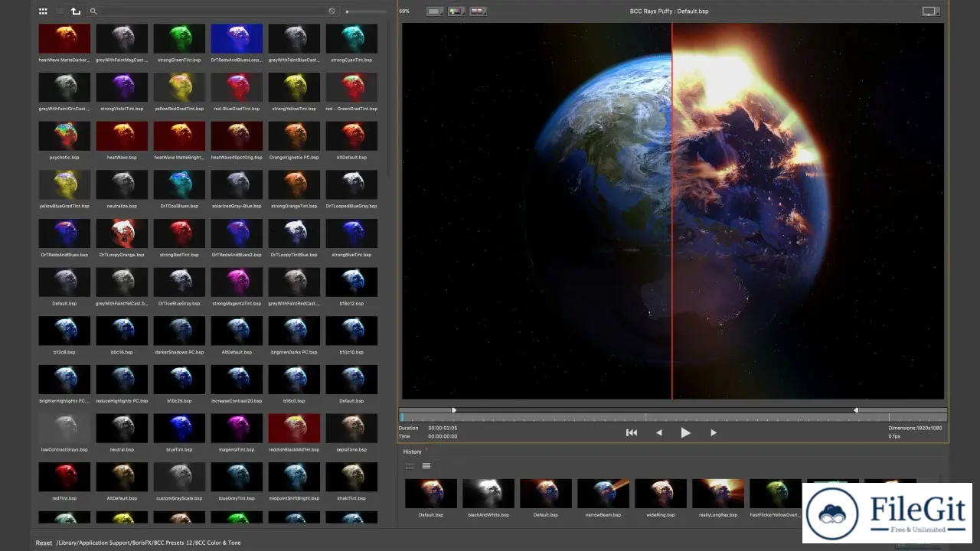
Task: Jump to start of the clip
Action: coord(632,432)
